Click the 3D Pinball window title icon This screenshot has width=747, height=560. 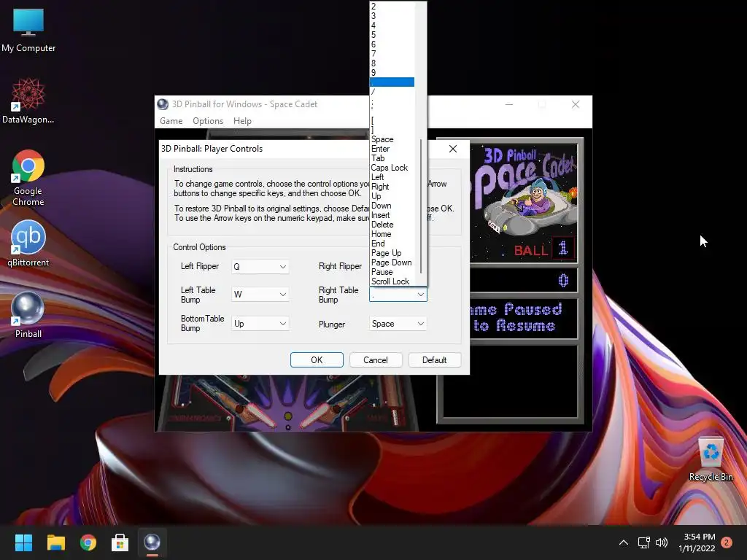(x=163, y=104)
